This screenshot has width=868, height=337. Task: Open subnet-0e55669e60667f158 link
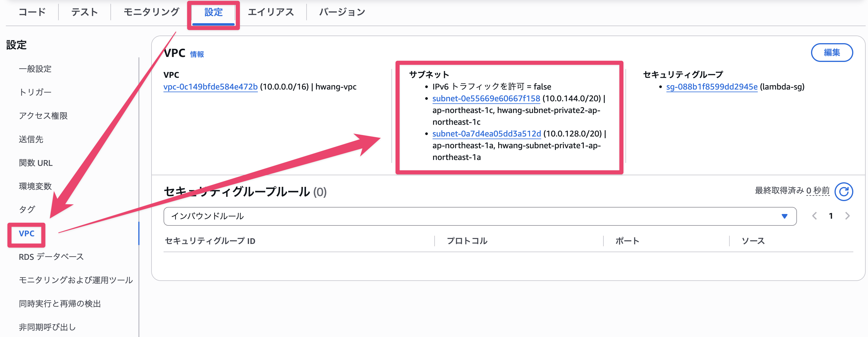(x=486, y=98)
